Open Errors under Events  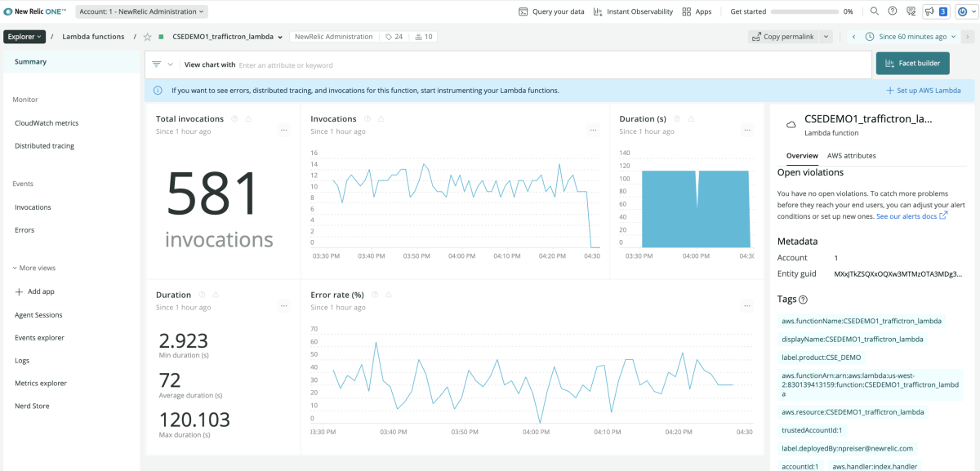[x=24, y=230]
